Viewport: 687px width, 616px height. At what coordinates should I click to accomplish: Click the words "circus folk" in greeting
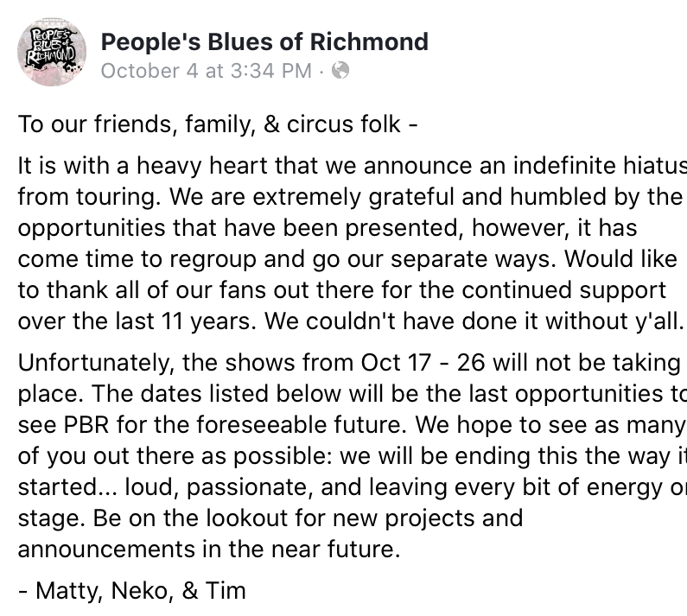pyautogui.click(x=344, y=124)
